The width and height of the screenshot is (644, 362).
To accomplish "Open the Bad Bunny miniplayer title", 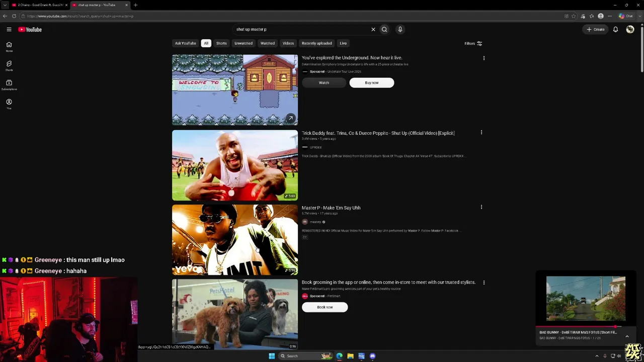I will (x=578, y=332).
